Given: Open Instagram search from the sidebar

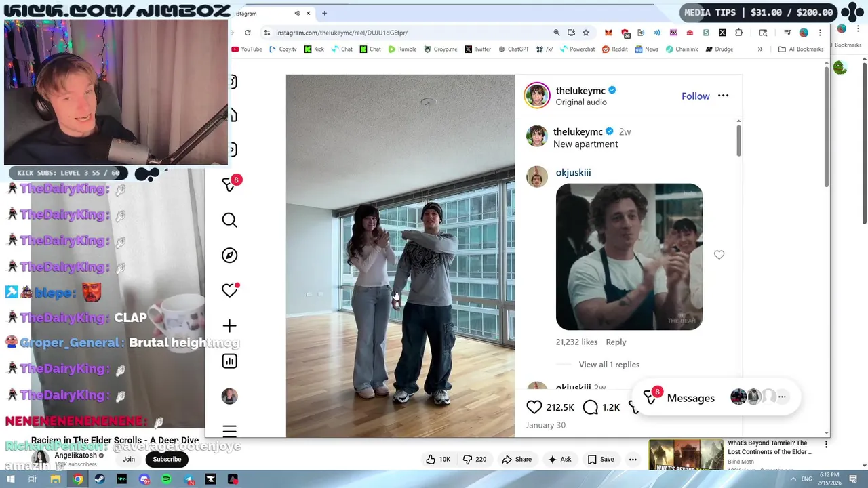Looking at the screenshot, I should click(230, 220).
